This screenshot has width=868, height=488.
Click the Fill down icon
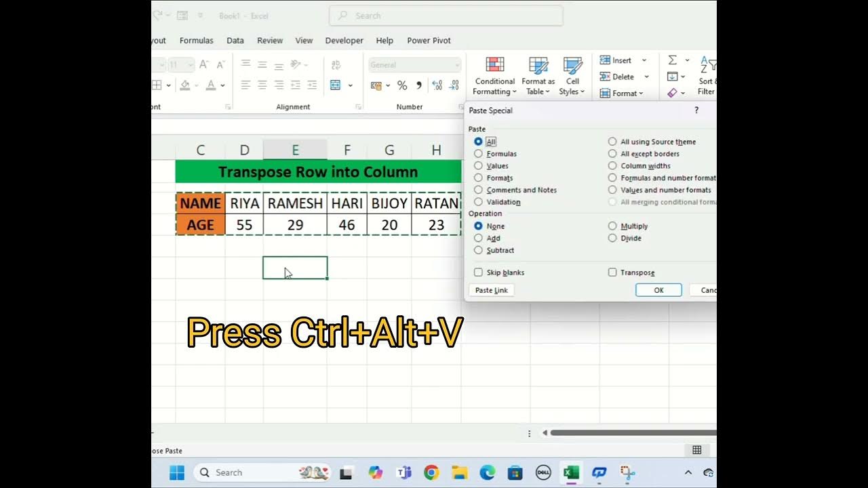pyautogui.click(x=673, y=77)
